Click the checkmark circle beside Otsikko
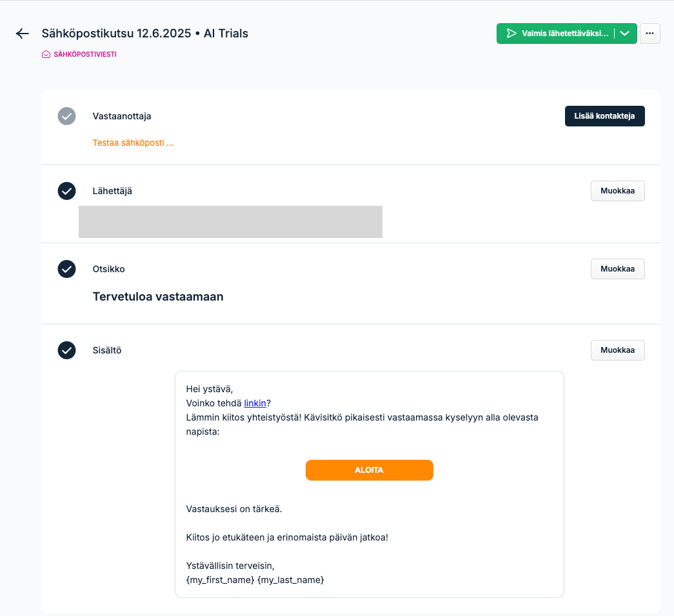Screen dimensions: 674x616 (66, 269)
